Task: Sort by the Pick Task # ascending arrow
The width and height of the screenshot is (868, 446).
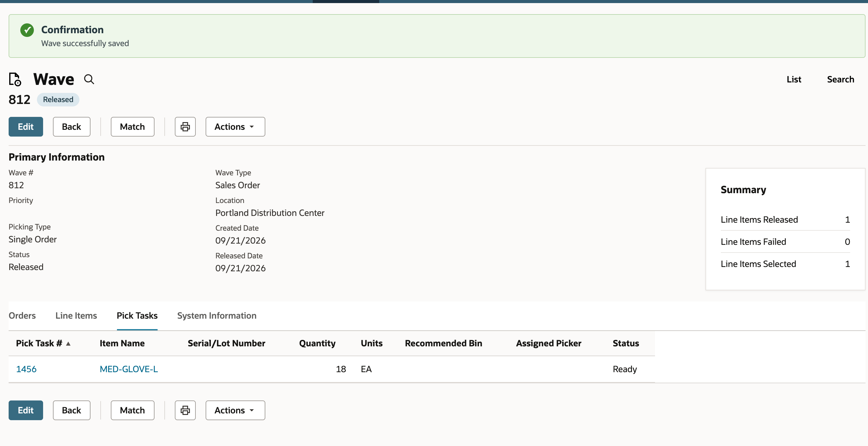Action: [x=68, y=343]
